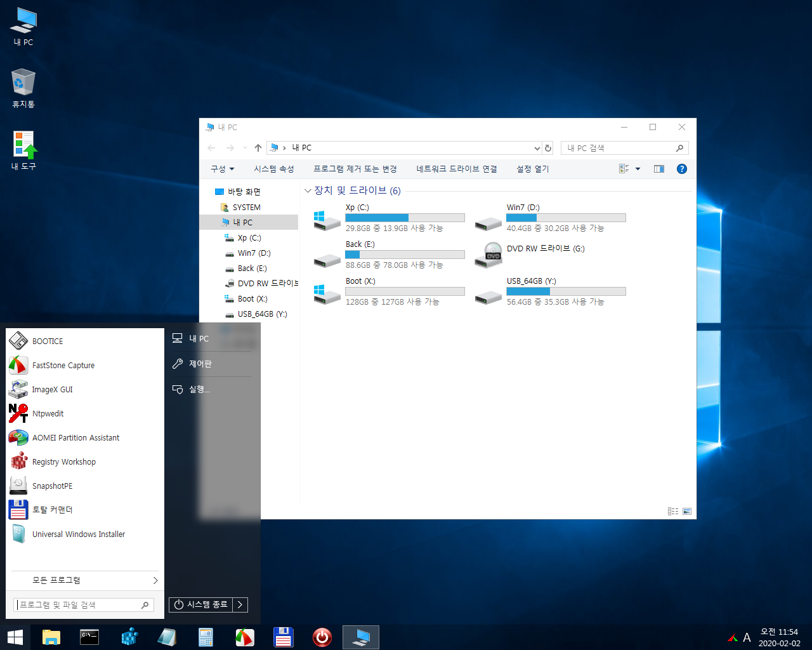Open recent locations dropdown arrow
Image resolution: width=812 pixels, height=650 pixels.
tap(246, 148)
